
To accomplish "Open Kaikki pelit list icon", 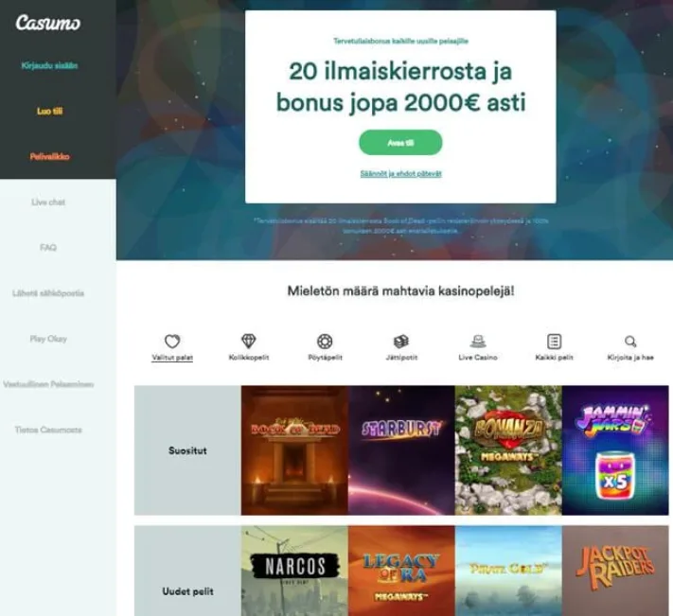I will click(554, 342).
